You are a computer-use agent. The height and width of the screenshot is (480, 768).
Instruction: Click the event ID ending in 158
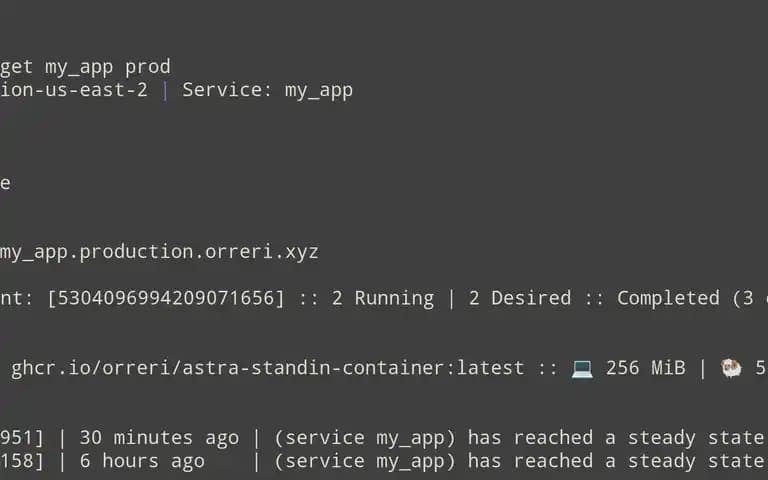[22, 461]
